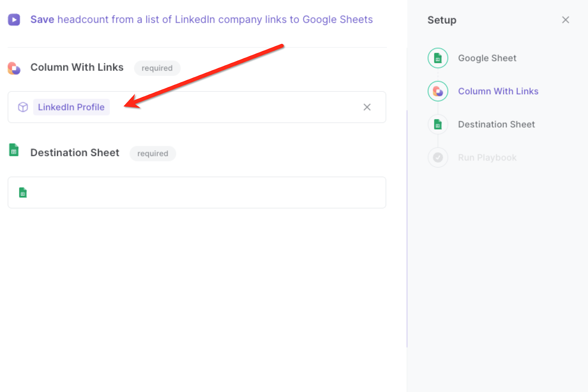Select the LinkedIn Profile tag
The height and width of the screenshot is (392, 588).
(71, 107)
